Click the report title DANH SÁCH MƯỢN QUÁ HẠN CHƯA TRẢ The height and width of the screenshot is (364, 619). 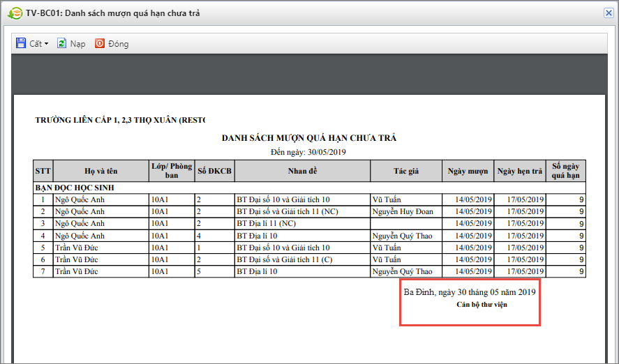(309, 138)
